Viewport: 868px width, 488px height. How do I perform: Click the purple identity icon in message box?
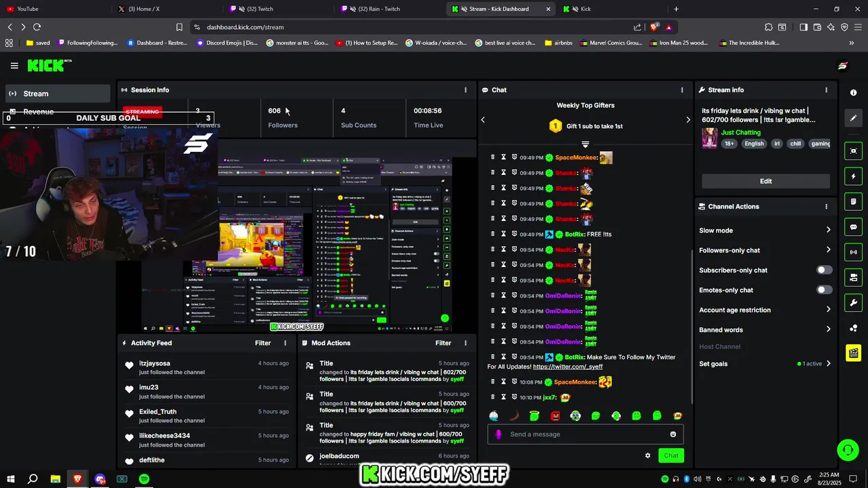tap(498, 434)
